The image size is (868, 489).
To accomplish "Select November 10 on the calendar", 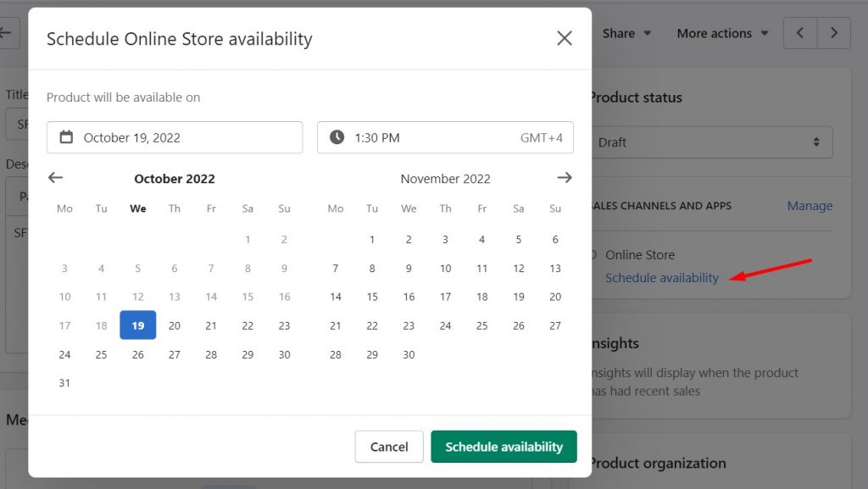I will tap(445, 268).
